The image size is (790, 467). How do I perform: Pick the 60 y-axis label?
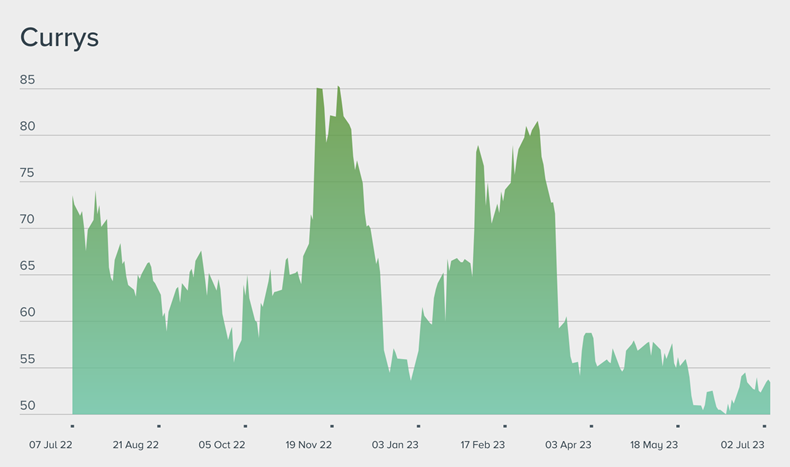(27, 313)
